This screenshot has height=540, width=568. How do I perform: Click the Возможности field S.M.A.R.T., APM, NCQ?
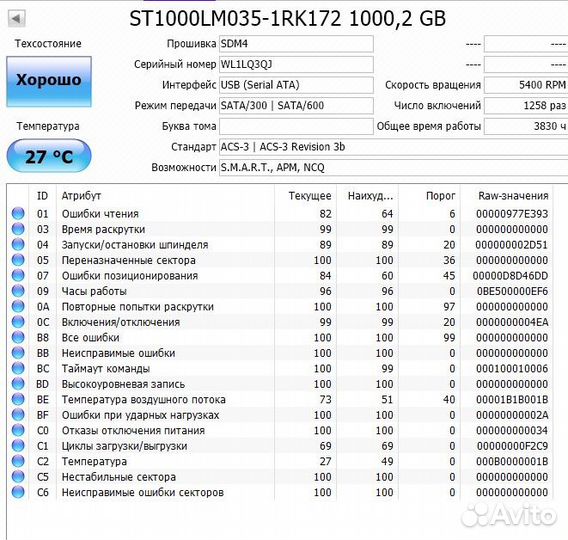pos(393,168)
